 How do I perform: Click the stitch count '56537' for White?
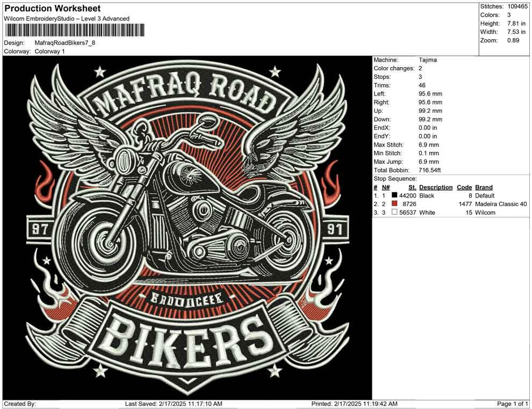click(407, 213)
